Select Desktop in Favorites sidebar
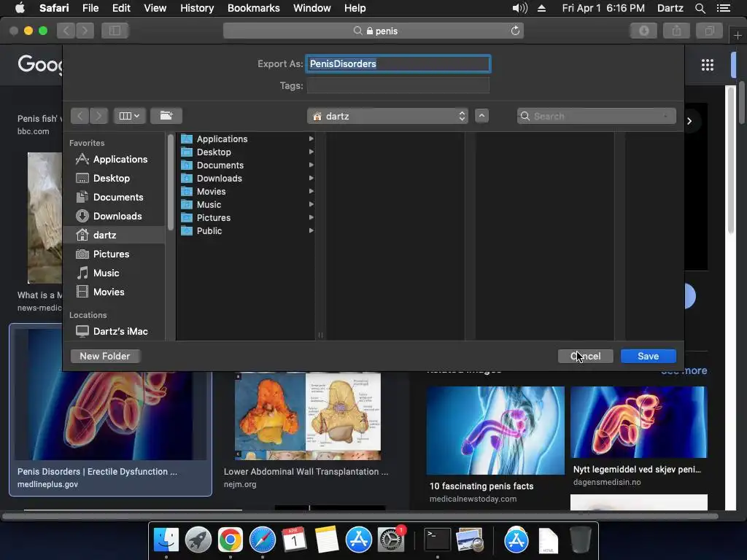The image size is (747, 560). click(x=115, y=178)
